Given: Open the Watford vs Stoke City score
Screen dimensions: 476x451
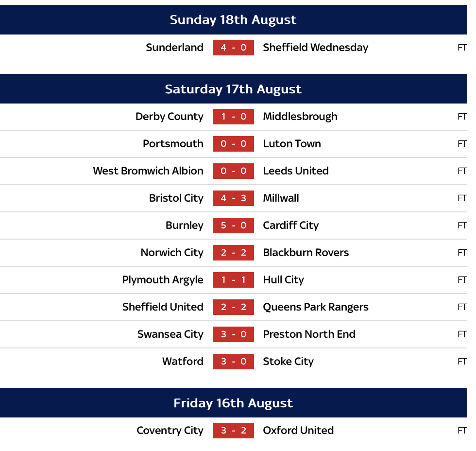Looking at the screenshot, I should coord(233,362).
